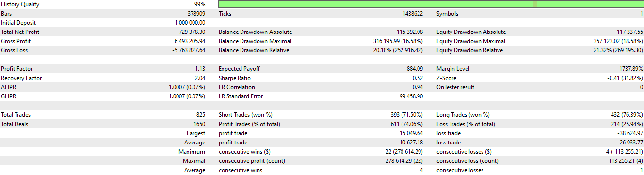Viewport: 644px width, 175px height.
Task: Select the Sharpe Ratio value 0.52
Action: (418, 78)
